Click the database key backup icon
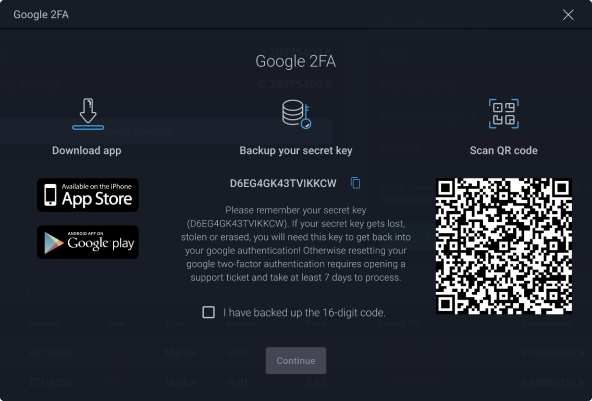Image resolution: width=592 pixels, height=401 pixels. point(296,114)
